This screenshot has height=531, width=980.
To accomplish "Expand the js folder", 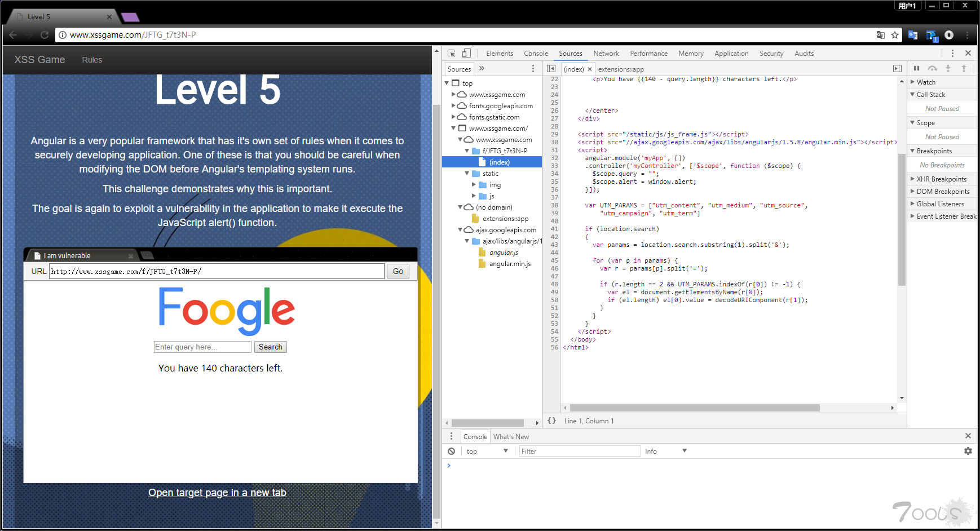I will pos(474,196).
